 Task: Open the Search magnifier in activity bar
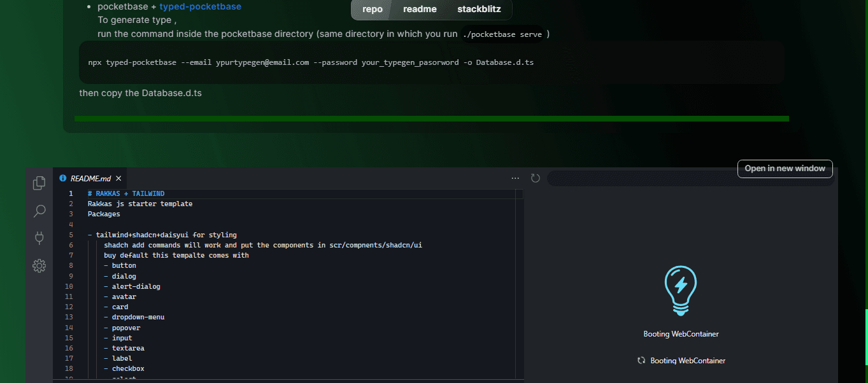39,211
